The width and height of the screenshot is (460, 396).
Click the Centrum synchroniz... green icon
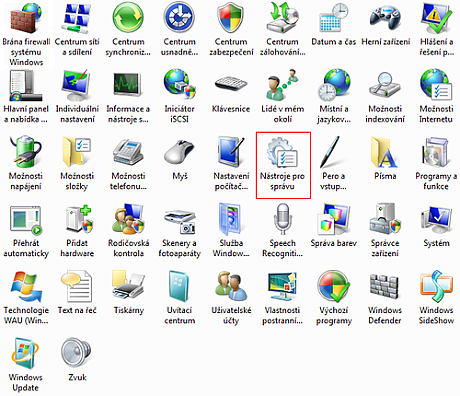(x=128, y=18)
